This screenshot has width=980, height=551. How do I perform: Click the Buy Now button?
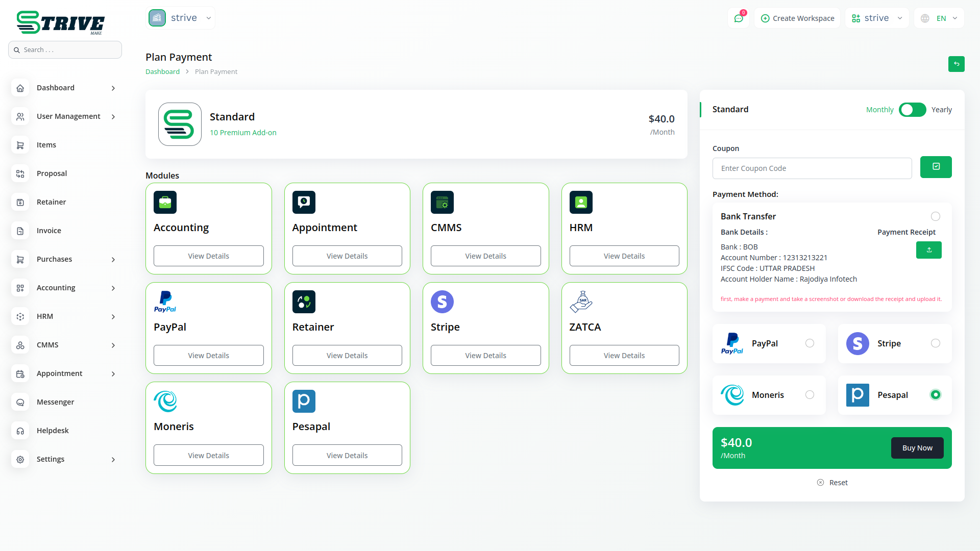click(917, 448)
